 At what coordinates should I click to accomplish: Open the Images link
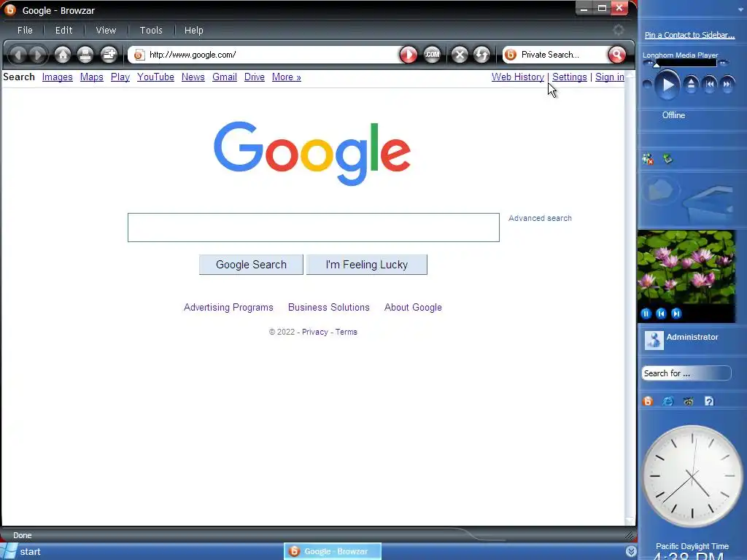[x=57, y=77]
